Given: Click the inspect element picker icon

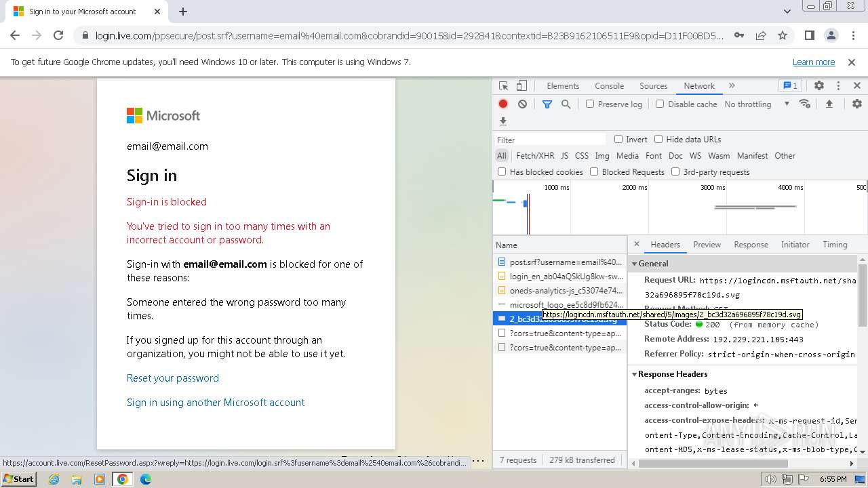Looking at the screenshot, I should (x=503, y=86).
